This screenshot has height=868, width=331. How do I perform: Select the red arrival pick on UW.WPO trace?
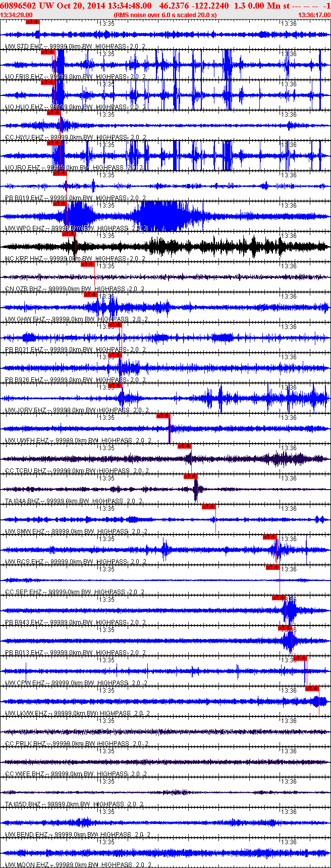tap(60, 204)
